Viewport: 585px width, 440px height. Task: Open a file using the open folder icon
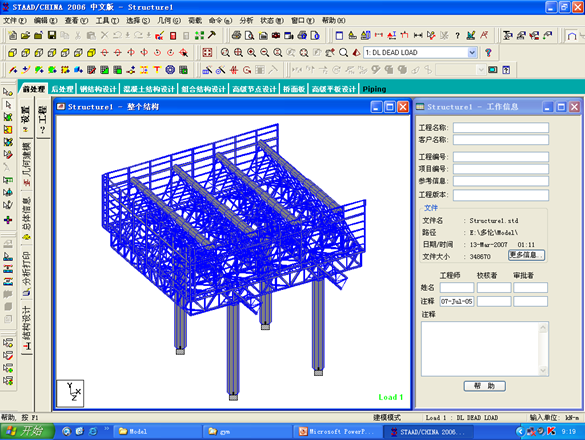coord(25,35)
